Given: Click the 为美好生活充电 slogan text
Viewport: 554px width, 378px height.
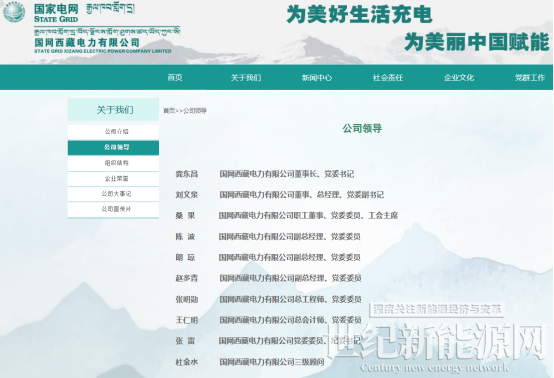Looking at the screenshot, I should (x=359, y=15).
